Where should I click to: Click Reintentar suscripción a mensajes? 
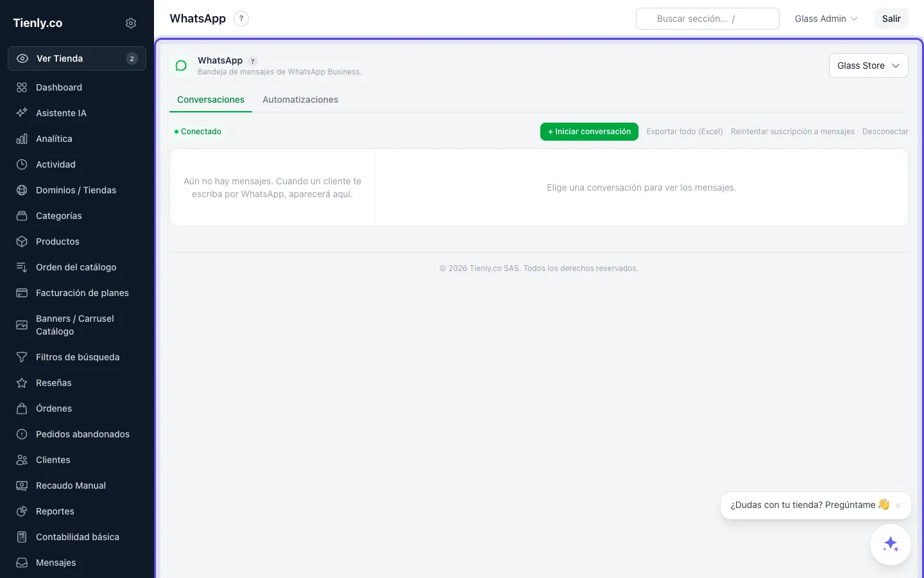tap(792, 132)
